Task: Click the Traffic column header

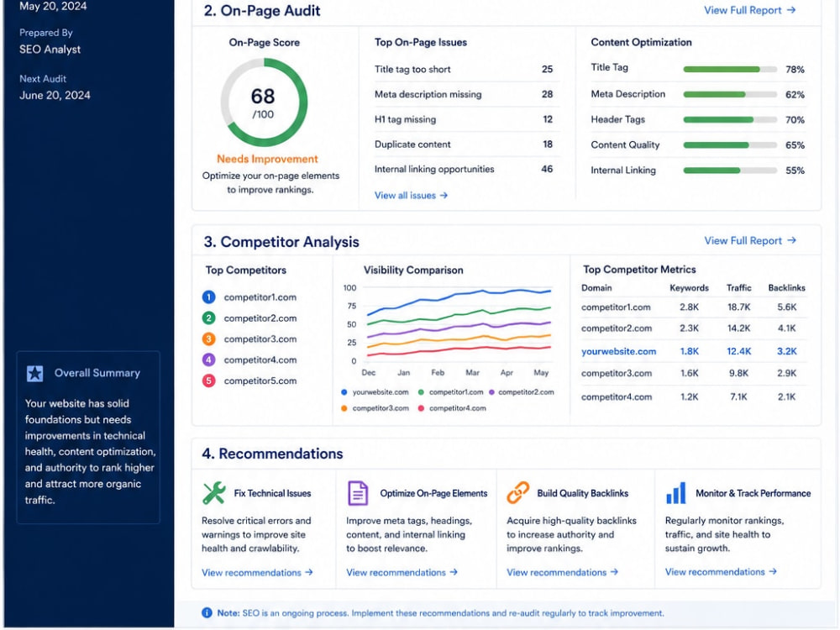Action: 738,287
